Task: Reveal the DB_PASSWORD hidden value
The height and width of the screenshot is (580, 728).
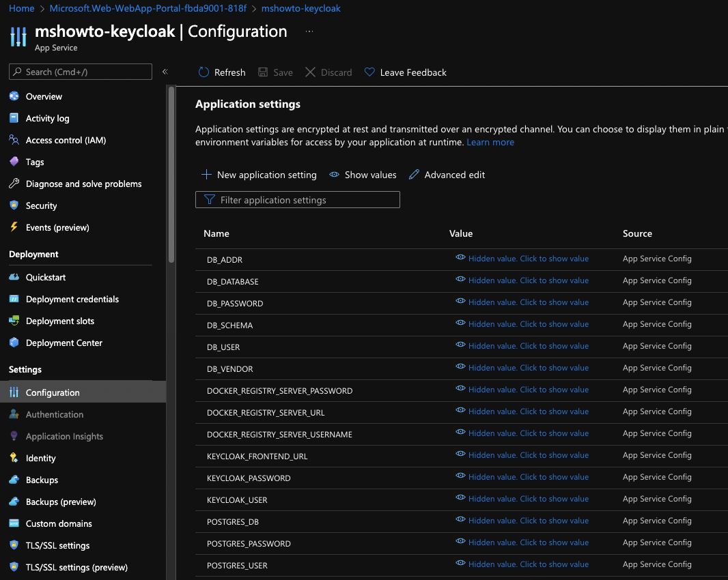Action: point(522,302)
